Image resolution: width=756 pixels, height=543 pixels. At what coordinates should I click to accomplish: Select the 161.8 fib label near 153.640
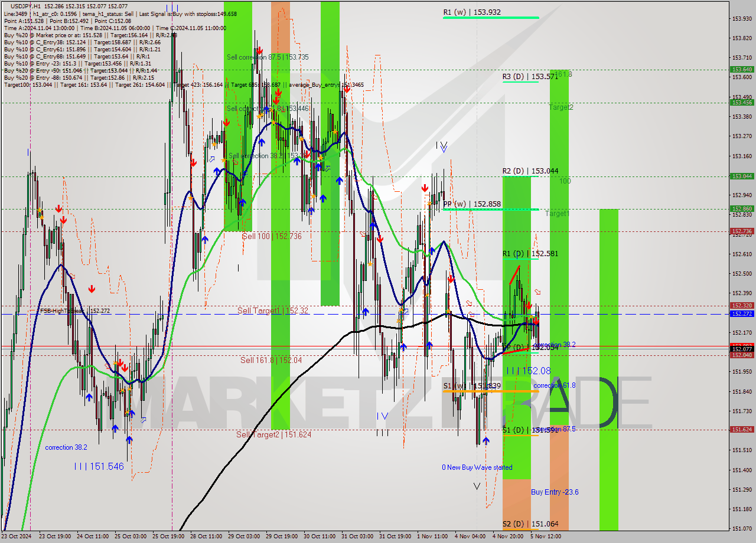tap(563, 74)
